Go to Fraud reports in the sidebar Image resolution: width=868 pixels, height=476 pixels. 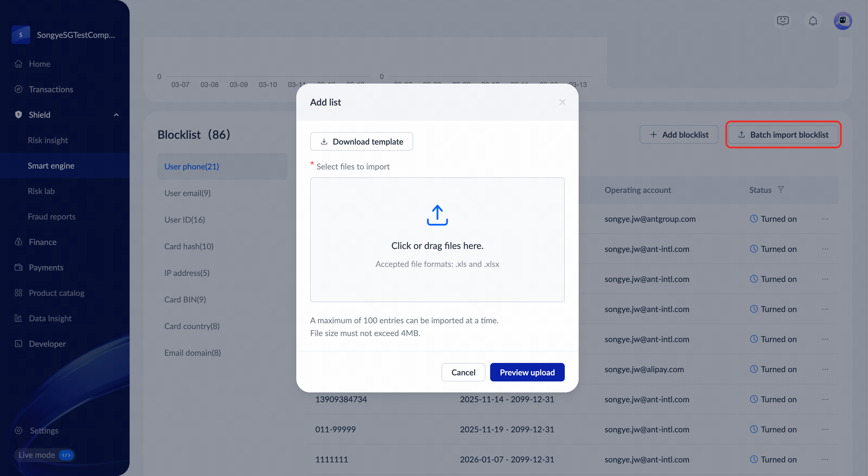coord(52,217)
